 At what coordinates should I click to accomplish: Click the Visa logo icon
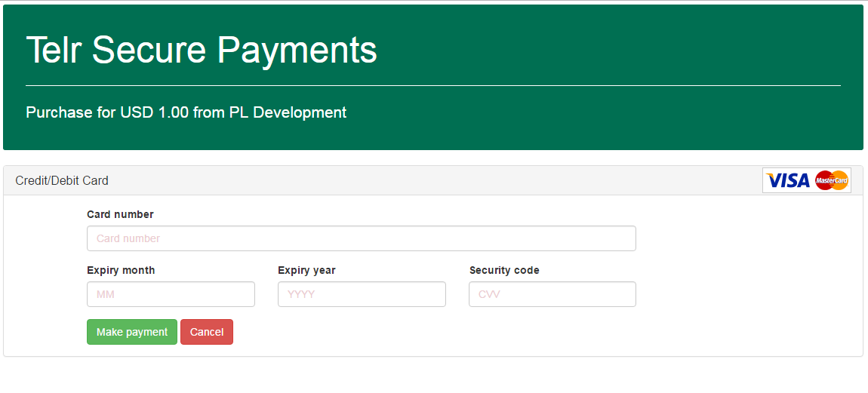point(787,180)
